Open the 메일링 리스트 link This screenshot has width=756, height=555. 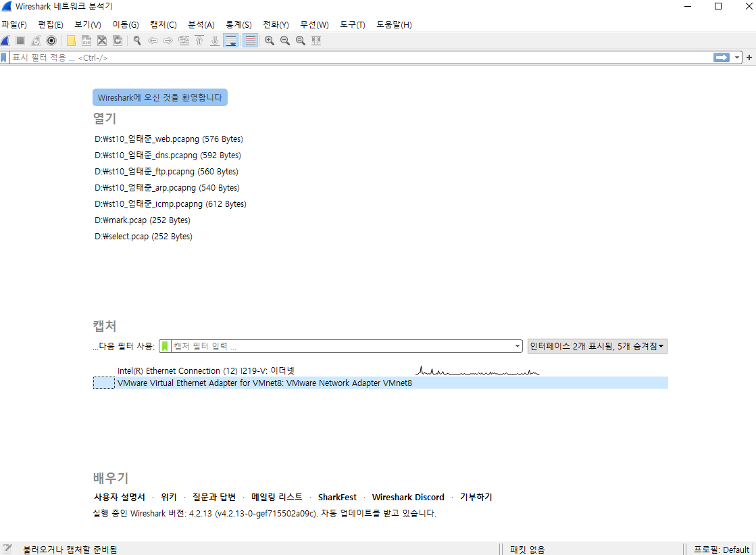click(277, 497)
